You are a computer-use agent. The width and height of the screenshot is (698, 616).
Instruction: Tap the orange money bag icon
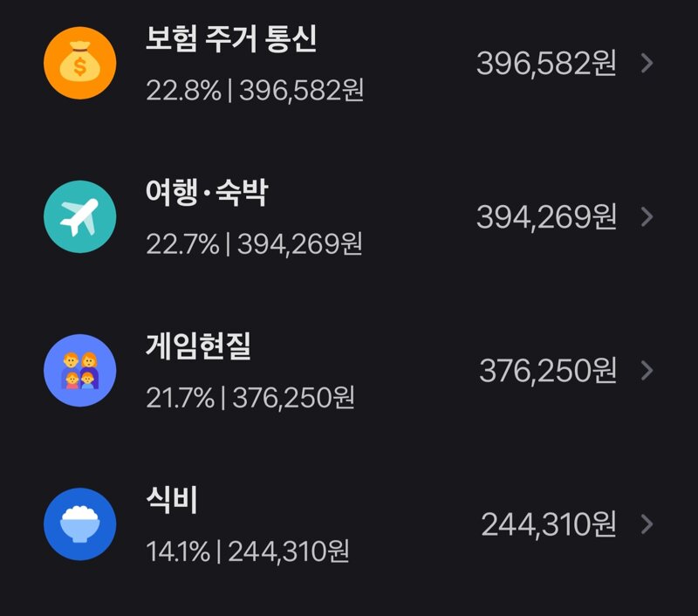point(80,63)
